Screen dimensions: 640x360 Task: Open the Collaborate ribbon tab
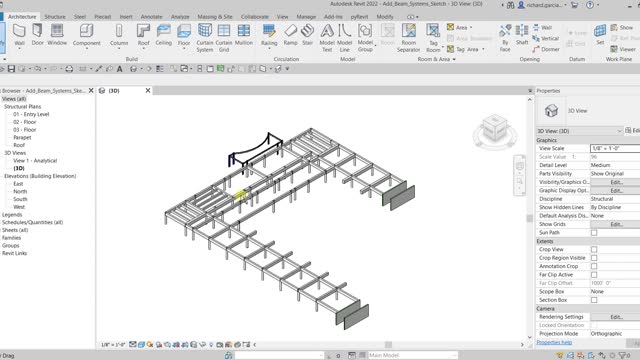click(x=255, y=17)
